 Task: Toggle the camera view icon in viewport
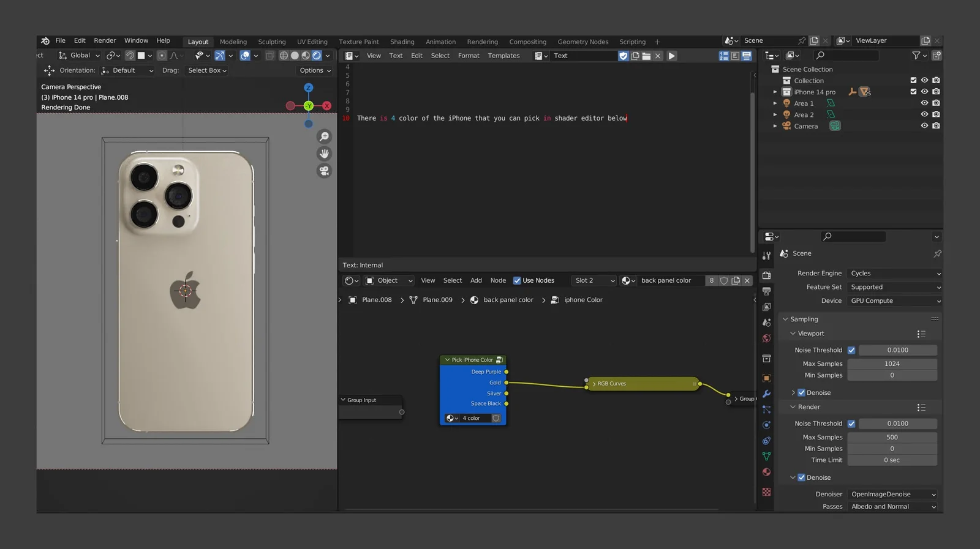click(324, 171)
